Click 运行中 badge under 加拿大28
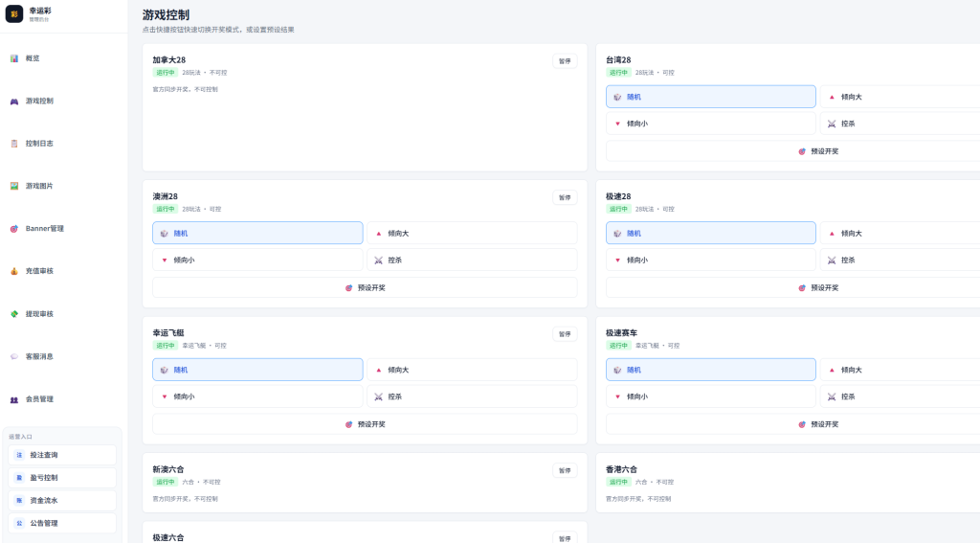The height and width of the screenshot is (543, 980). [165, 73]
